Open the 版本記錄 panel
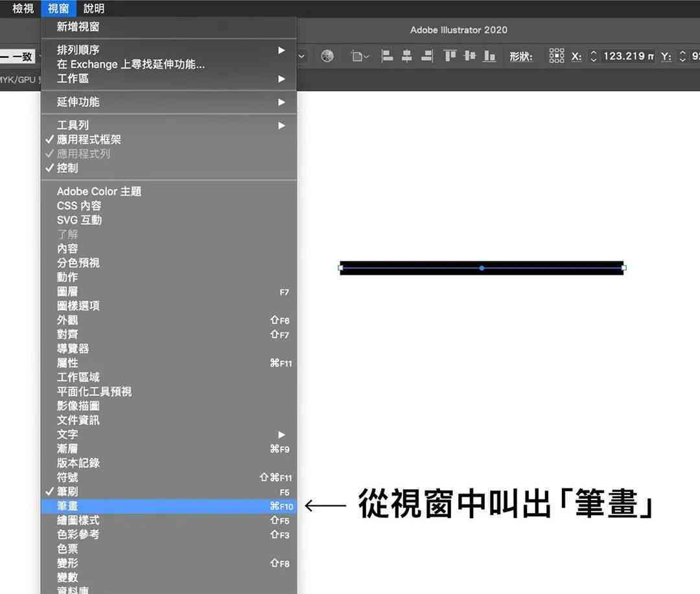Screen dimensions: 700x594 pos(169,463)
